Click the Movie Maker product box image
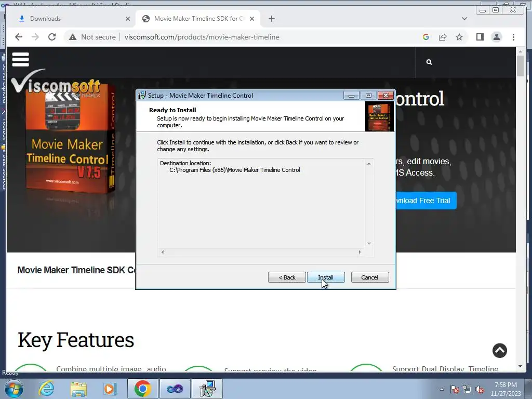This screenshot has height=399, width=532. pos(71,138)
